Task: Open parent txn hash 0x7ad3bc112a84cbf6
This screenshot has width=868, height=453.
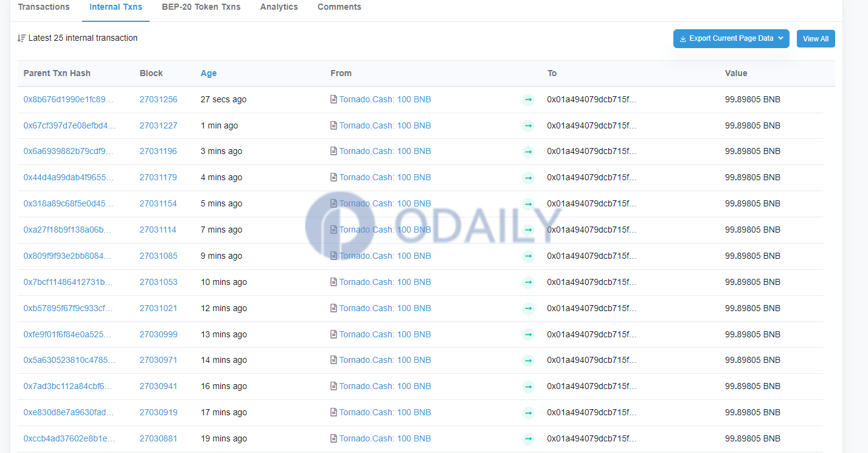Action: pos(68,386)
